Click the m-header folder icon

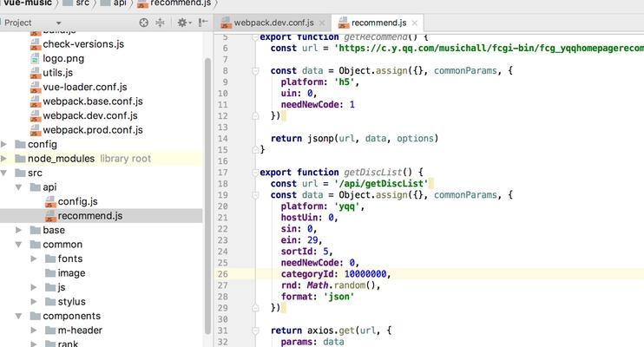click(50, 331)
